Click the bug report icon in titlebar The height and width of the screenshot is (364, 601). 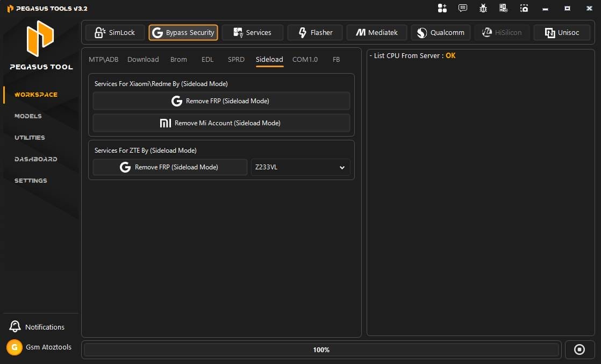tap(483, 8)
